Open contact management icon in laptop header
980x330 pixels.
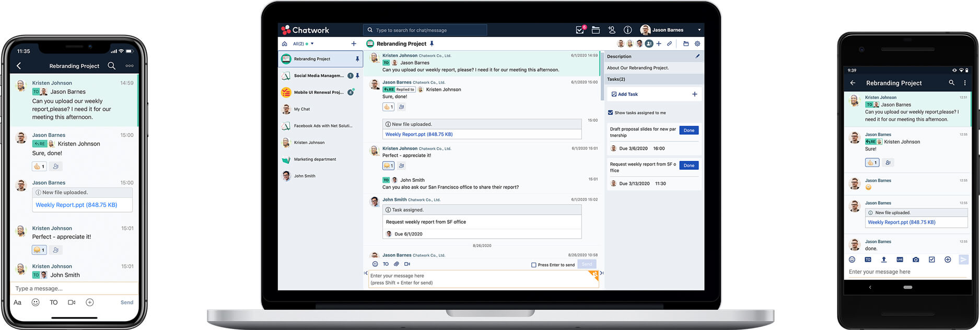tap(612, 30)
